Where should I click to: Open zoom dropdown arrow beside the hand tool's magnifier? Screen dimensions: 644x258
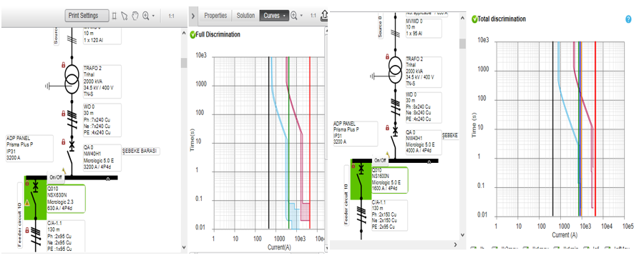153,16
